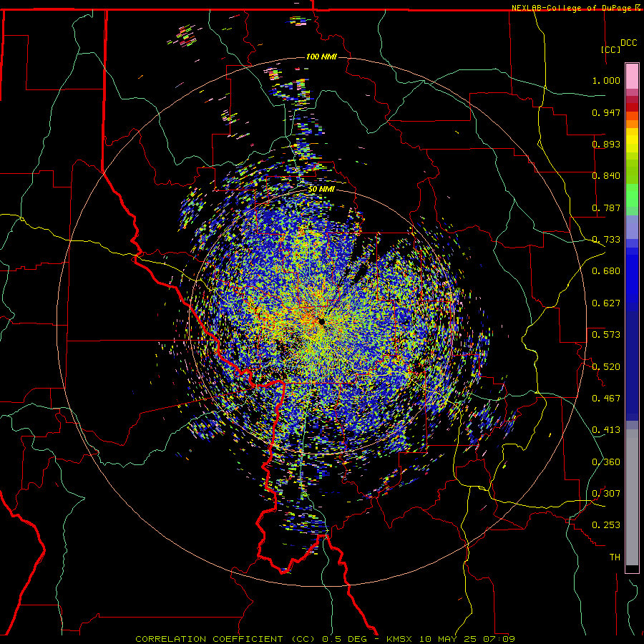Click the NEXLAB-College of DuPage credit text
The height and width of the screenshot is (644, 644).
pos(572,8)
